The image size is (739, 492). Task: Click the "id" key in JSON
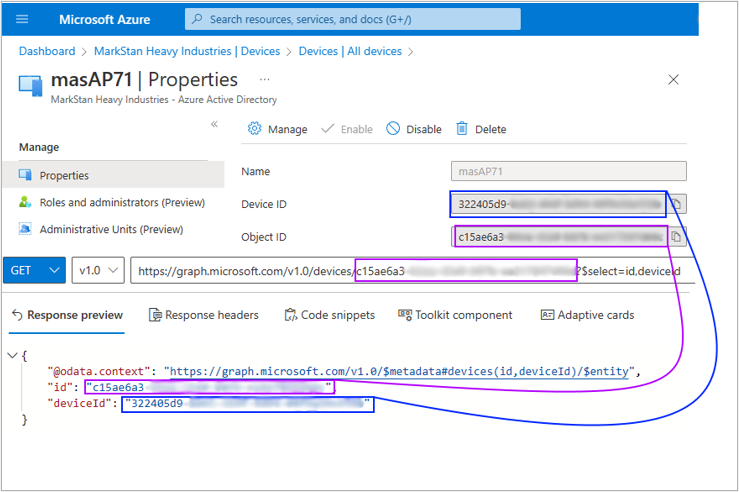[60, 387]
